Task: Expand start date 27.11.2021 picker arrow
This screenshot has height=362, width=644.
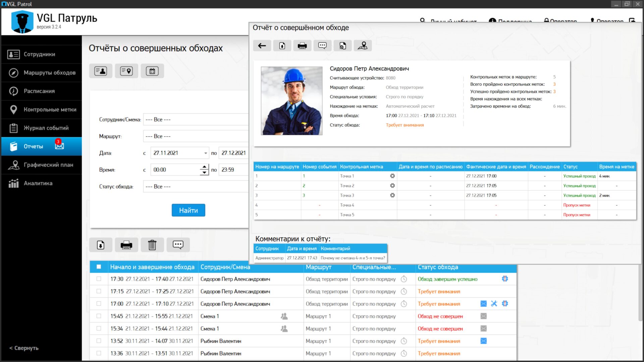Action: coord(205,153)
